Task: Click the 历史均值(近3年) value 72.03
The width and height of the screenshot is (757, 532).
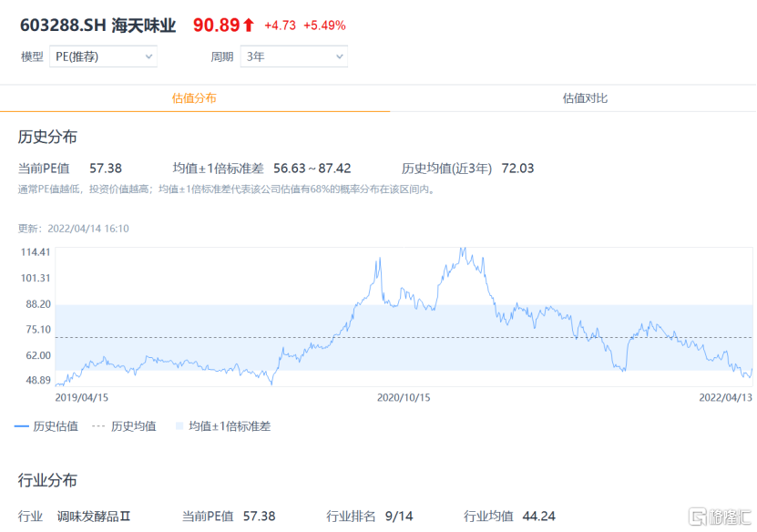Action: [517, 169]
